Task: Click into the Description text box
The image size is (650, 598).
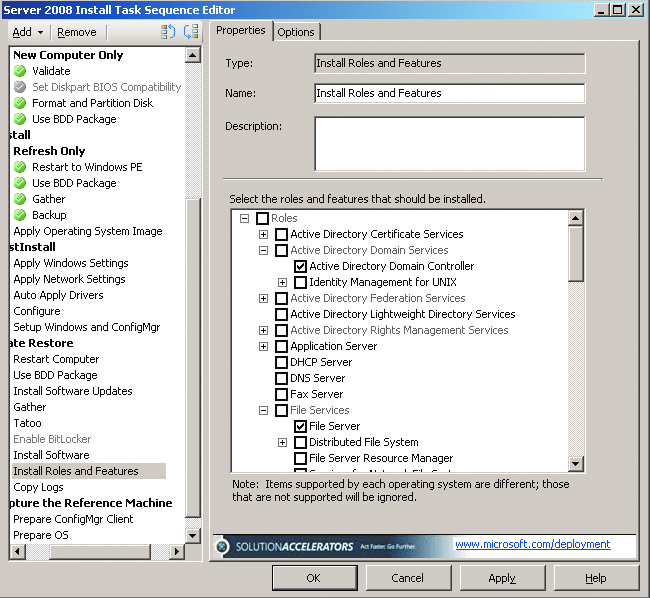Action: 449,144
